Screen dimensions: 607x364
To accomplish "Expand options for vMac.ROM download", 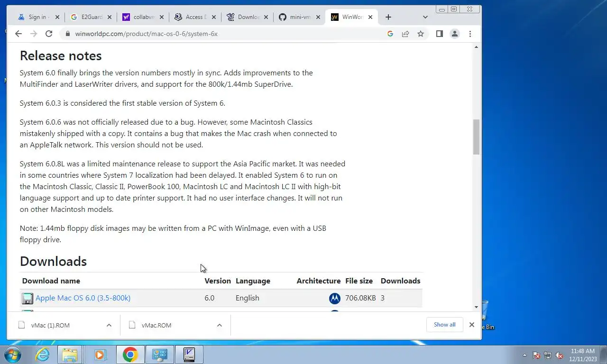I will click(x=220, y=325).
